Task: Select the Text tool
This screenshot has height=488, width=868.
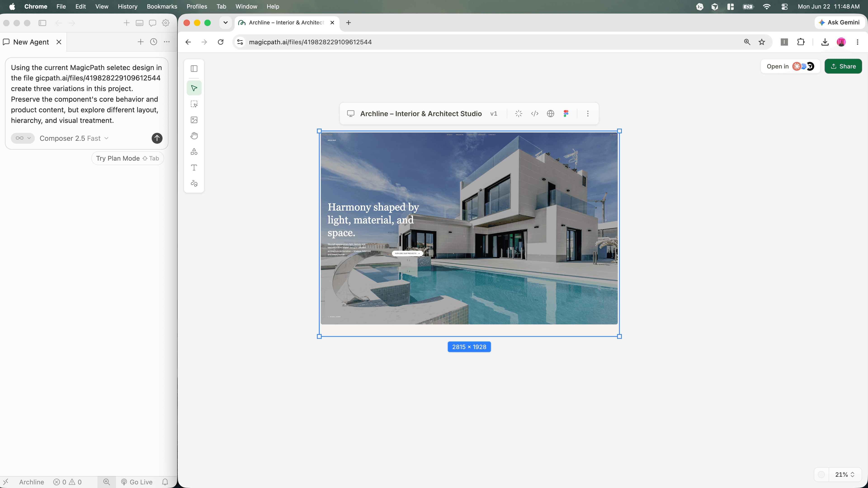Action: [x=194, y=167]
